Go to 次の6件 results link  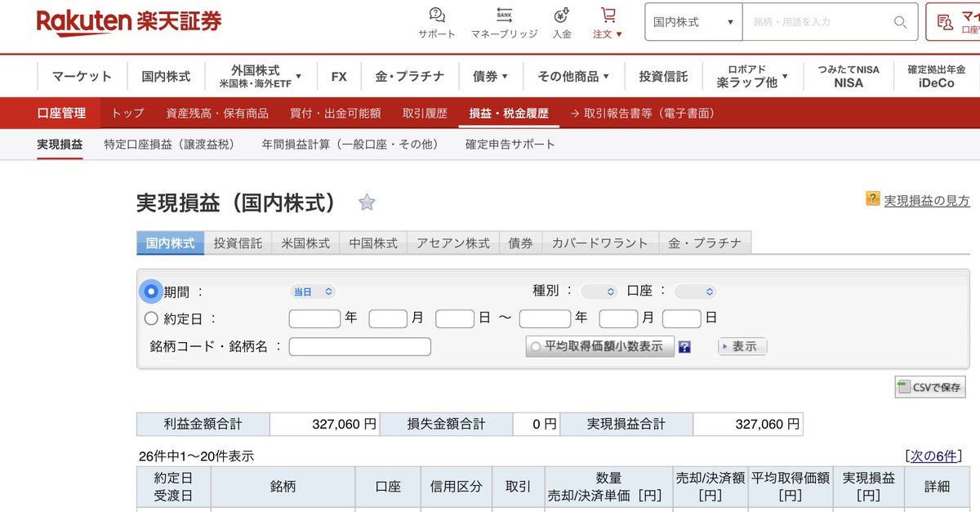tap(933, 456)
